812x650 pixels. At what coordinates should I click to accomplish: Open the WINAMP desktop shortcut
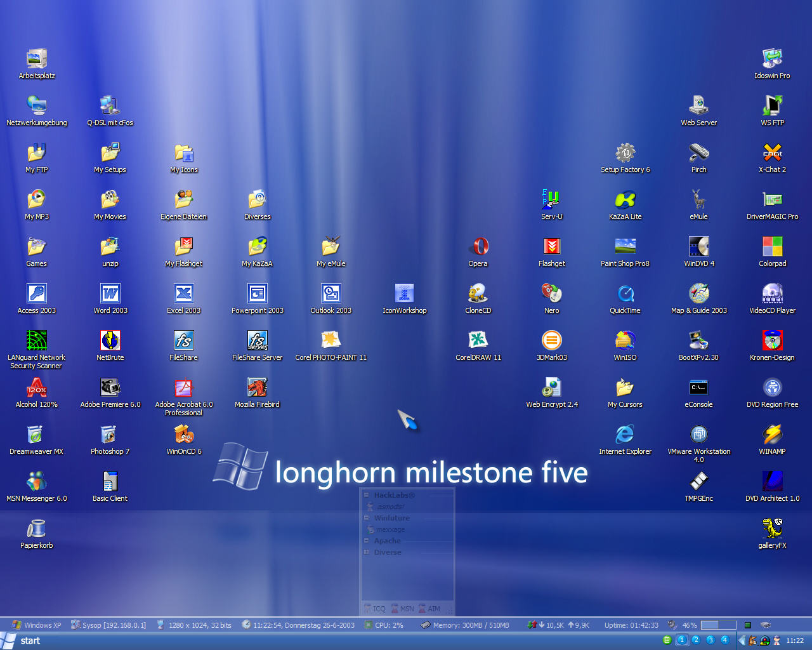coord(772,435)
